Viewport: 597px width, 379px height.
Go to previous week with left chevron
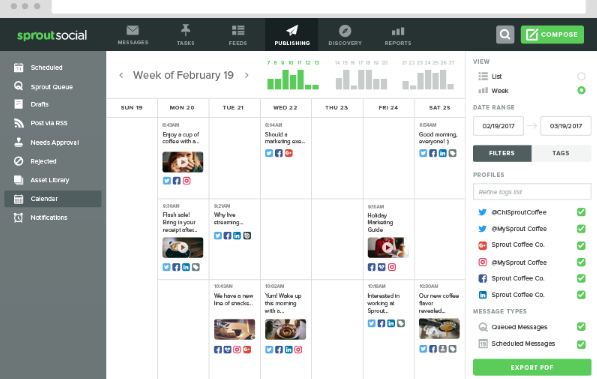tap(121, 75)
